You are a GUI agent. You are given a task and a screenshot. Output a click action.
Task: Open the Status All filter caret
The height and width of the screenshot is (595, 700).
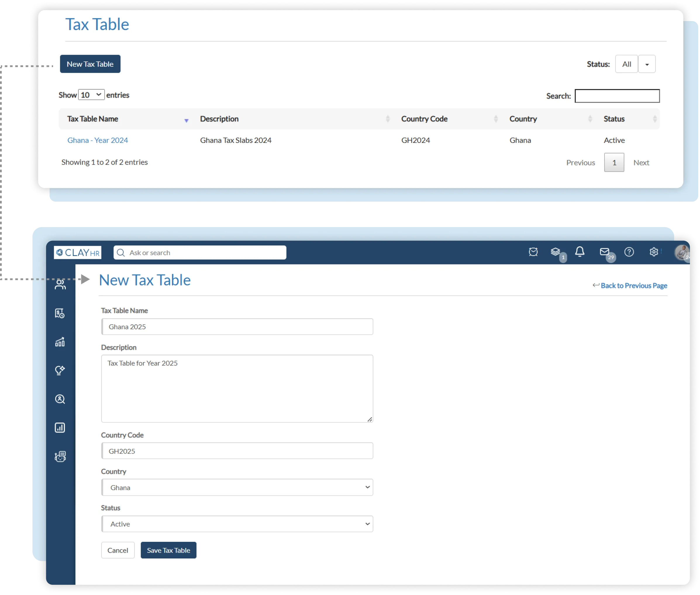tap(647, 64)
